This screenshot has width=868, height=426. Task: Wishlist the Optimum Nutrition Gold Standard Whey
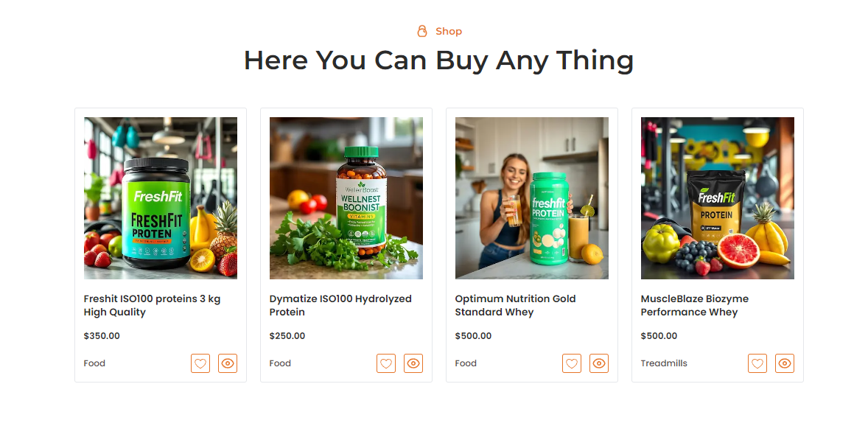click(572, 363)
